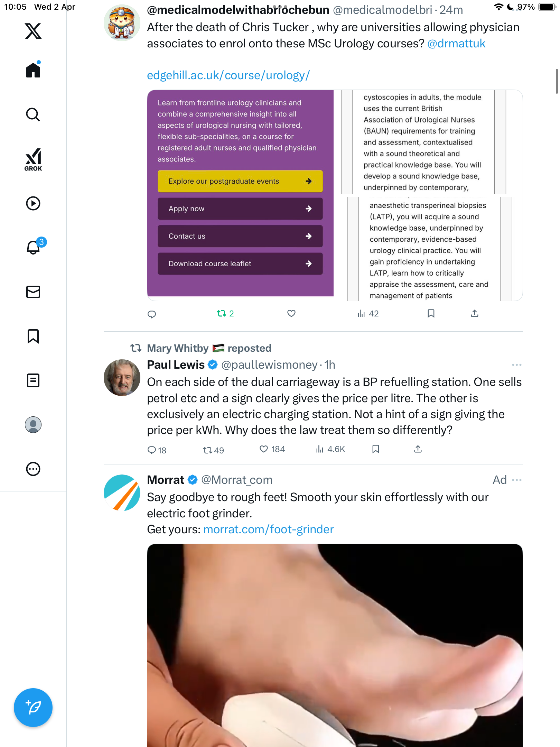Open Lists icon in sidebar
560x747 pixels.
coord(33,380)
